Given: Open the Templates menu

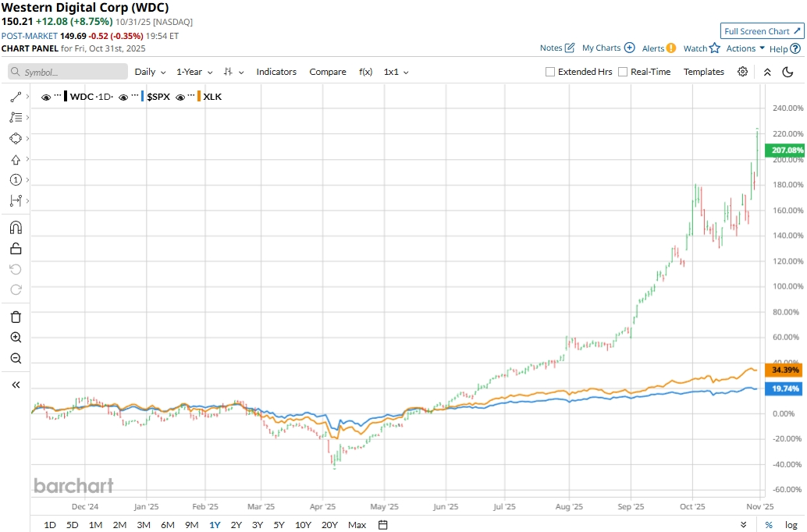Looking at the screenshot, I should point(703,72).
